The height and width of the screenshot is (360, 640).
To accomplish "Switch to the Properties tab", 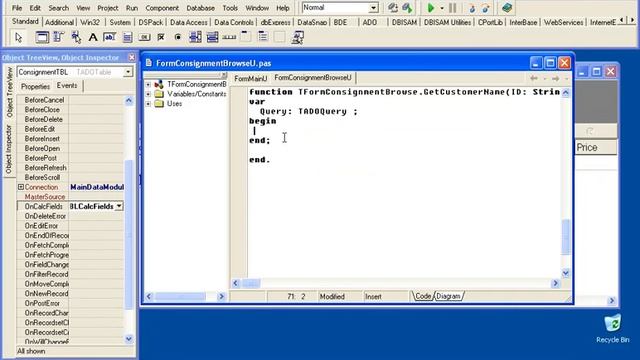I will click(x=36, y=87).
